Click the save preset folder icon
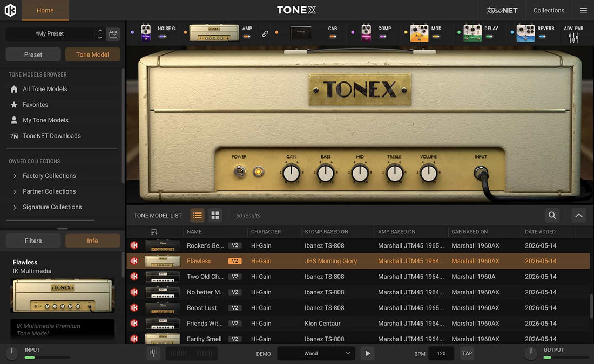This screenshot has width=594, height=364. click(x=113, y=33)
